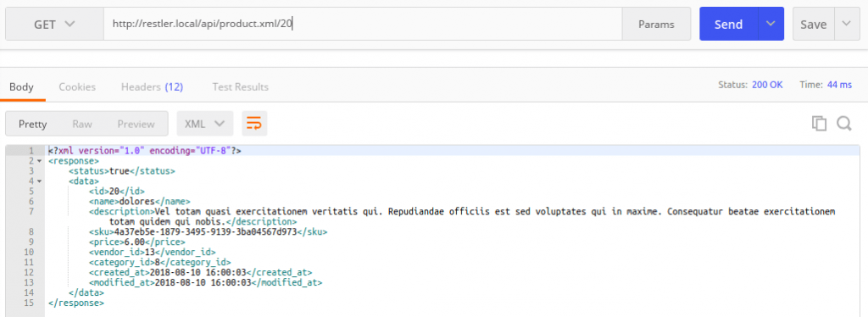Click the created_at timestamp line
The height and width of the screenshot is (317, 868).
200,273
